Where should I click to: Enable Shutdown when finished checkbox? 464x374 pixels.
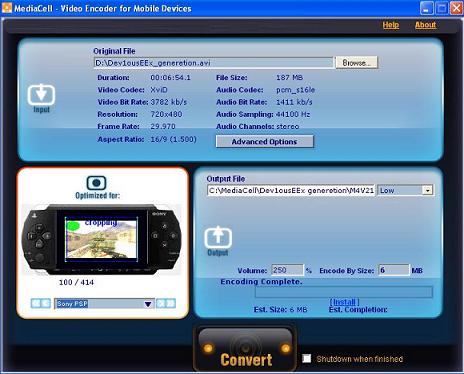coord(307,359)
